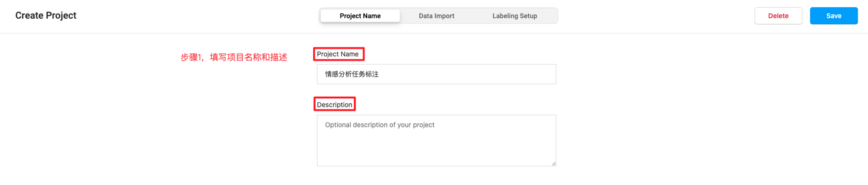Click the tab strip background beside Labeling Setup
The height and width of the screenshot is (185, 868).
[x=549, y=16]
